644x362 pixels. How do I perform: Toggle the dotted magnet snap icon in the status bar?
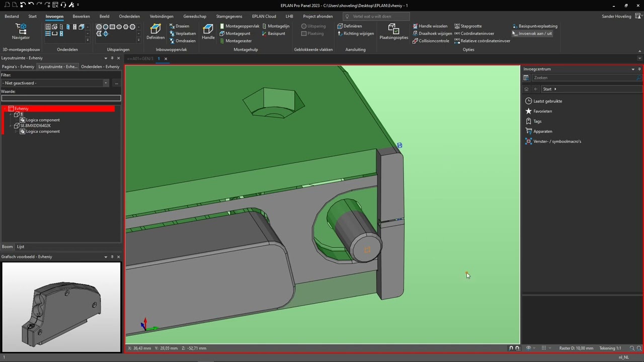pyautogui.click(x=518, y=348)
